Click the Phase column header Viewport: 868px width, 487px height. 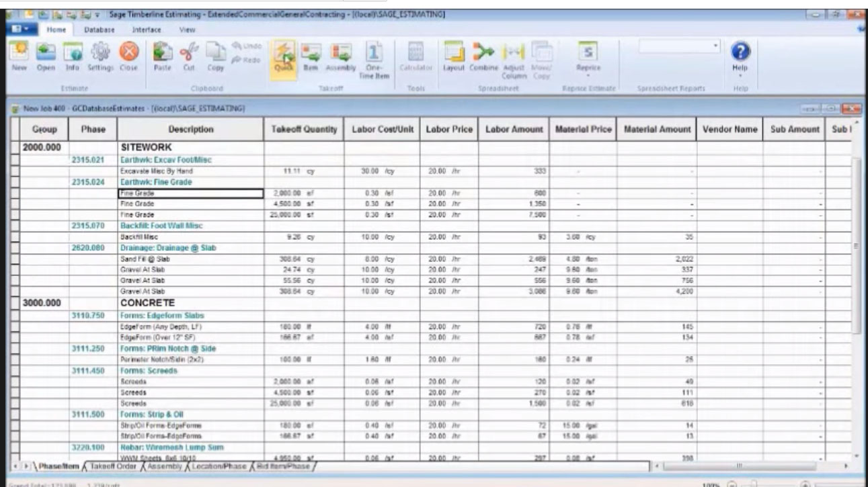click(93, 130)
